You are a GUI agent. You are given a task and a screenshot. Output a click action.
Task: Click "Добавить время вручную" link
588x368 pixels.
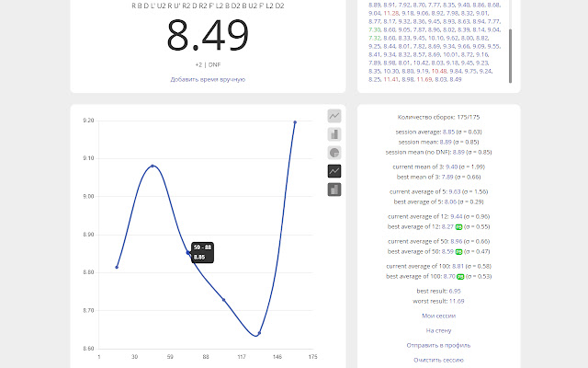(208, 79)
